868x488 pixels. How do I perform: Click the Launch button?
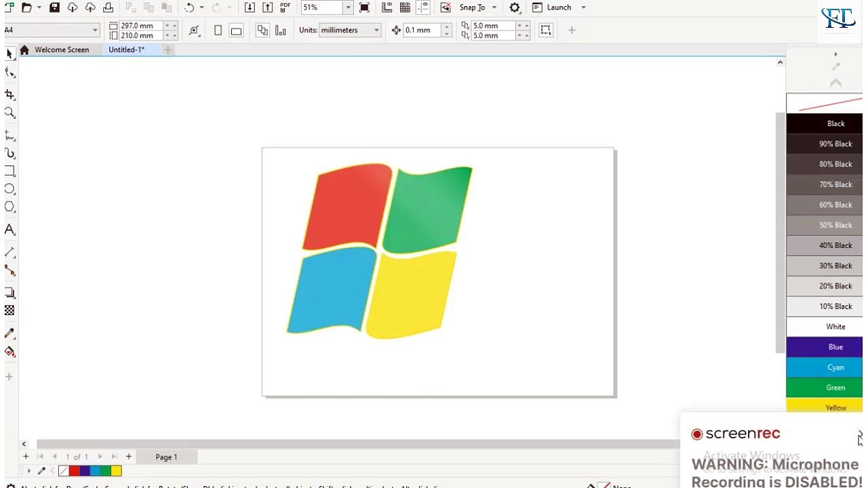pyautogui.click(x=551, y=7)
